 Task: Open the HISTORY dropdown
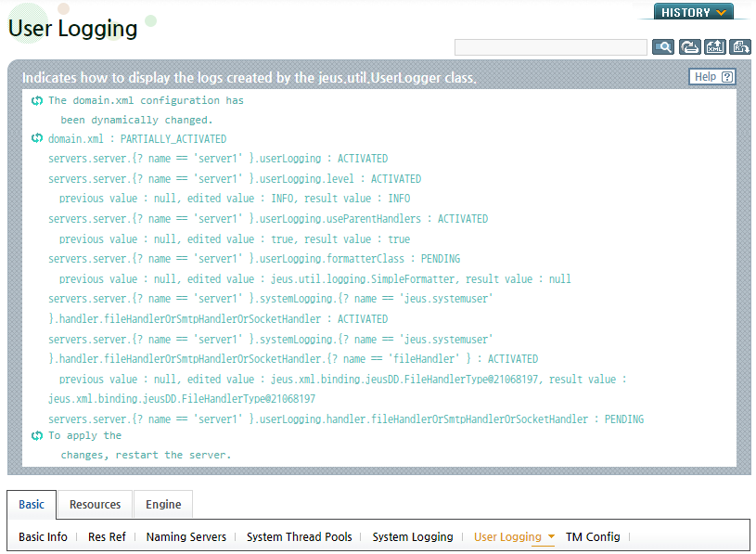693,12
